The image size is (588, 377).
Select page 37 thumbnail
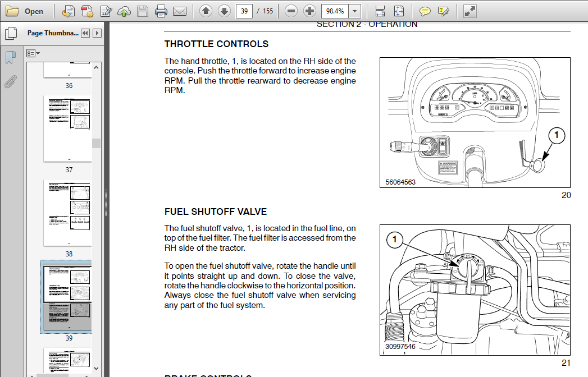click(x=67, y=128)
